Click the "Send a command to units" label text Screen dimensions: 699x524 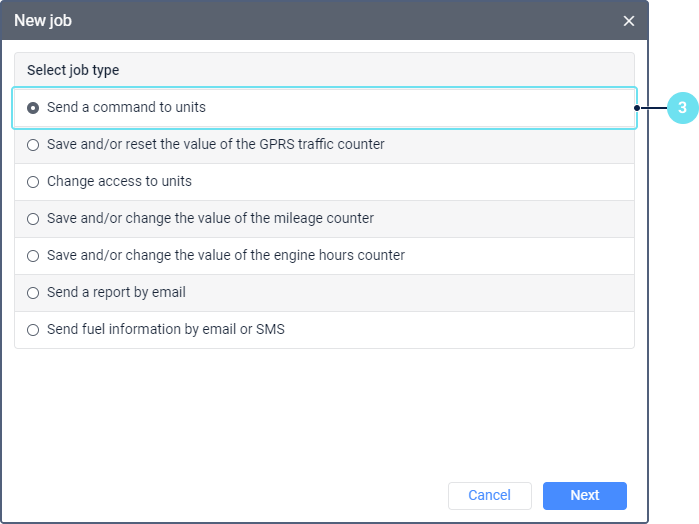(x=126, y=107)
